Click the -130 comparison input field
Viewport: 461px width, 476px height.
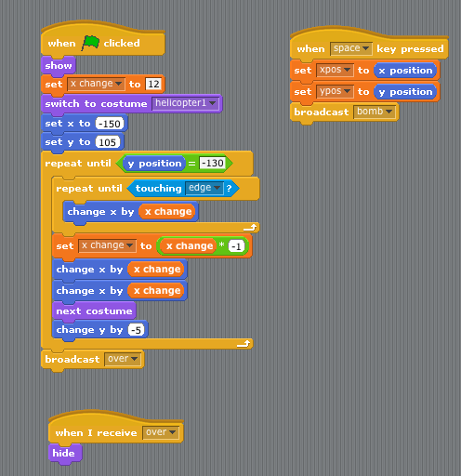[x=212, y=163]
